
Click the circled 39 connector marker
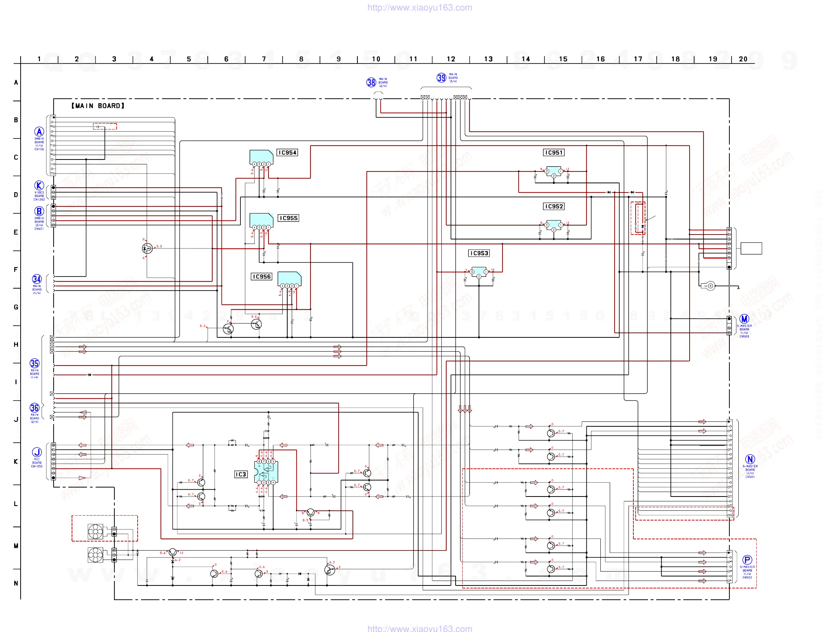pyautogui.click(x=441, y=78)
